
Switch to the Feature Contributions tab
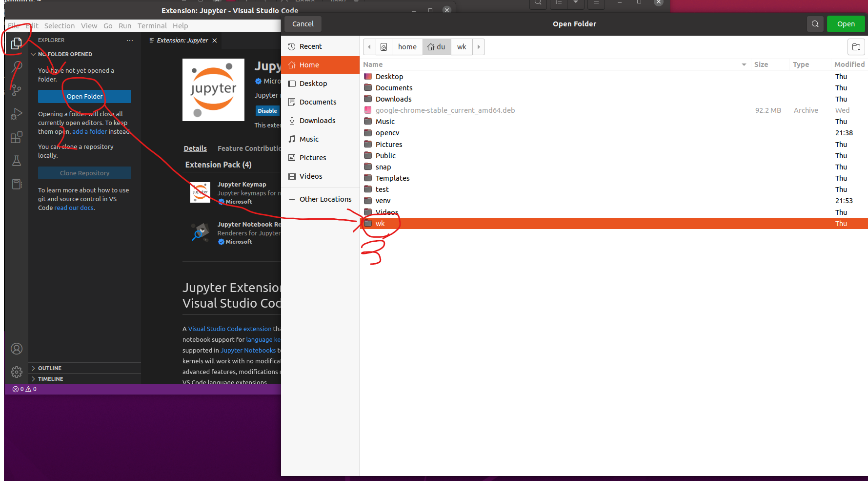click(x=249, y=148)
